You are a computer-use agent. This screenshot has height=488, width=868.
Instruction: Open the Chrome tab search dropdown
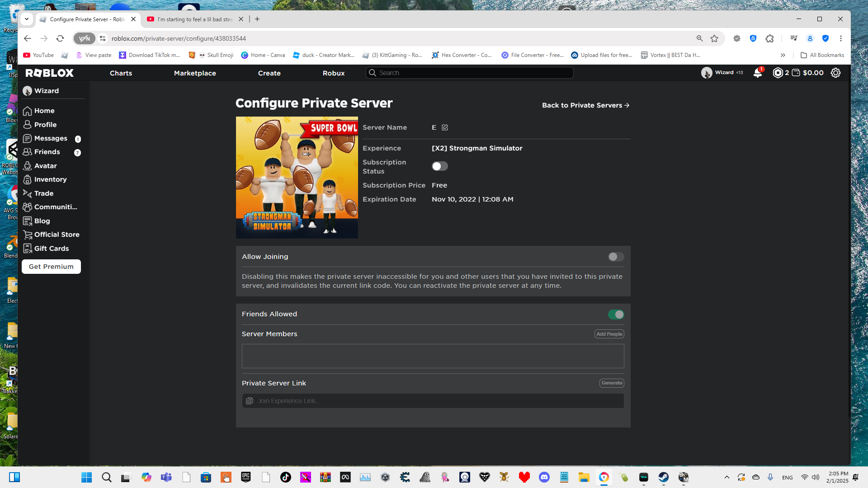(27, 19)
